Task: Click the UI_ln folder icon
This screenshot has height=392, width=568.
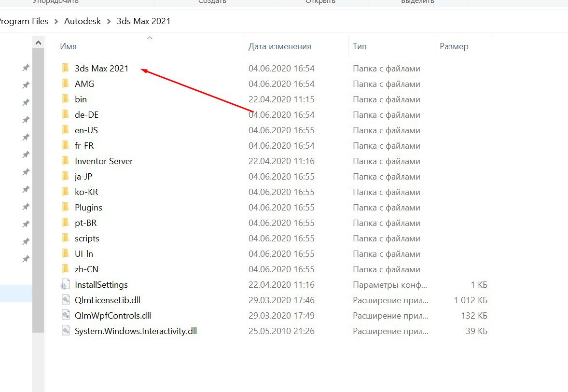Action: [66, 253]
